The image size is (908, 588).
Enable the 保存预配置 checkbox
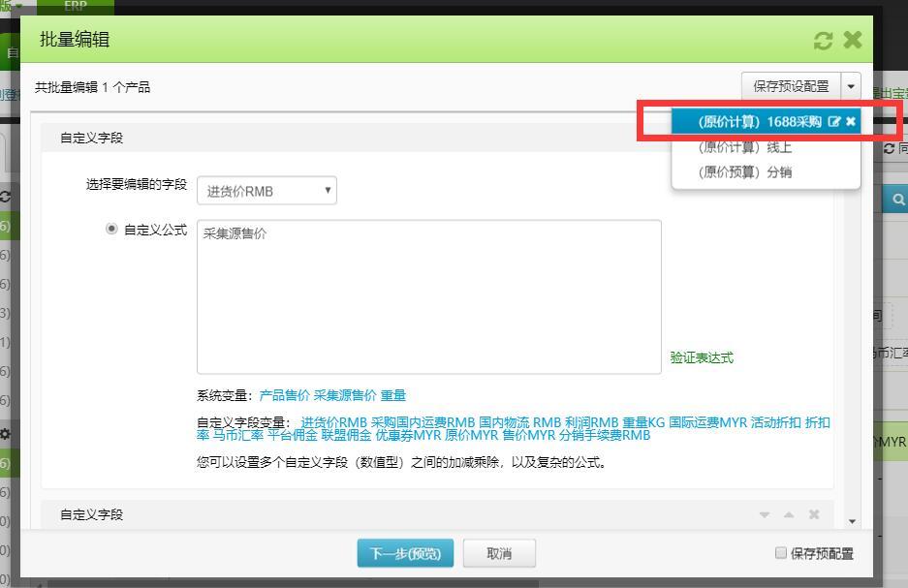click(781, 553)
